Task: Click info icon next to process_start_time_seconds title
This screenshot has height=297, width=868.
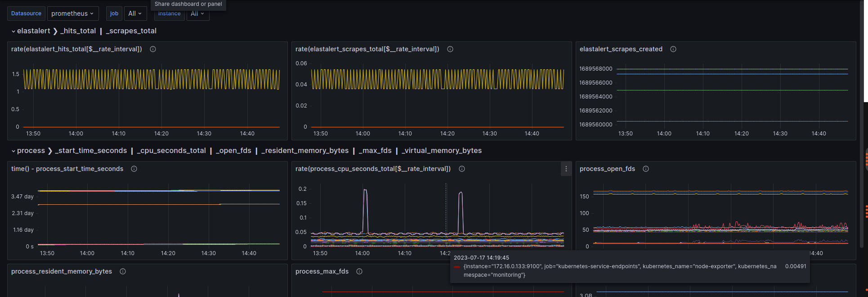Action: [134, 169]
